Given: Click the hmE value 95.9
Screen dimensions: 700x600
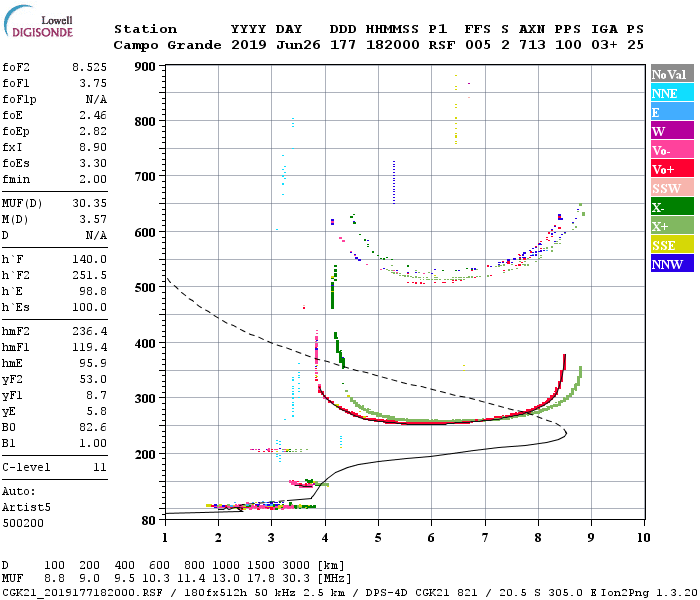Looking at the screenshot, I should [x=93, y=363].
